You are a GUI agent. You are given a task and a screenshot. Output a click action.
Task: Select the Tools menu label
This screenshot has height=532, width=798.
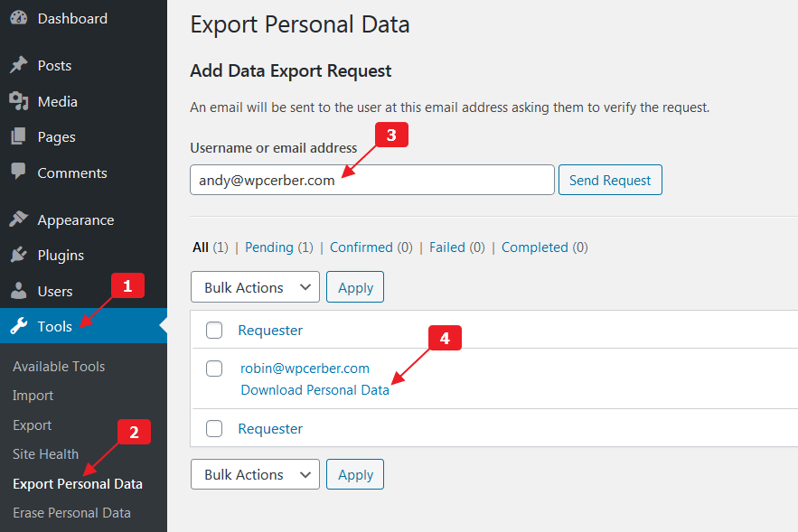coord(54,327)
